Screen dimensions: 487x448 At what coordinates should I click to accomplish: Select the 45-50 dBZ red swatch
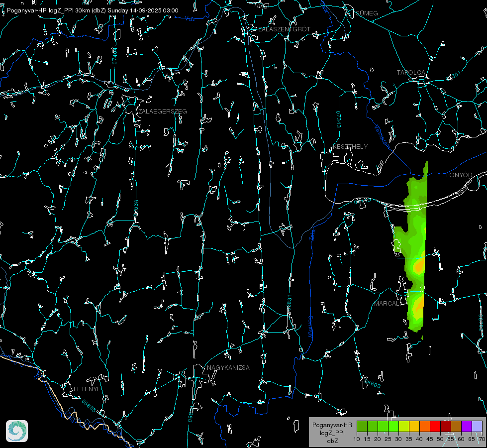pos(435,426)
